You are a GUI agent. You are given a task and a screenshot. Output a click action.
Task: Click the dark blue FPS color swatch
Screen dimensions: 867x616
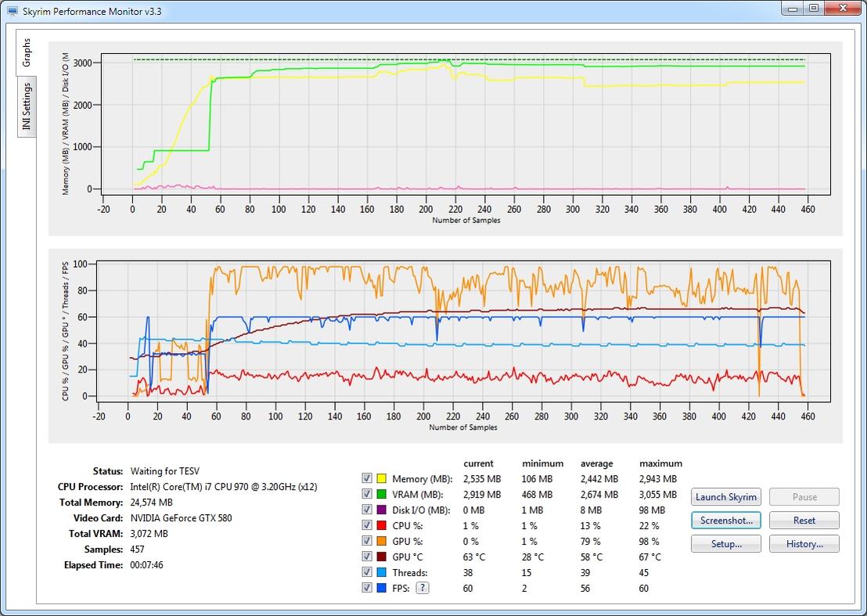click(x=382, y=588)
